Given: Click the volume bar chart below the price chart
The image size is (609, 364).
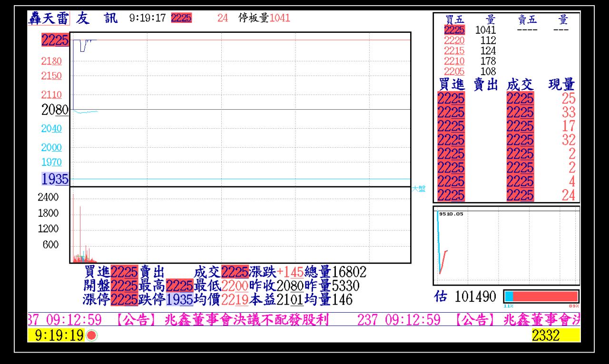Looking at the screenshot, I should click(x=240, y=225).
